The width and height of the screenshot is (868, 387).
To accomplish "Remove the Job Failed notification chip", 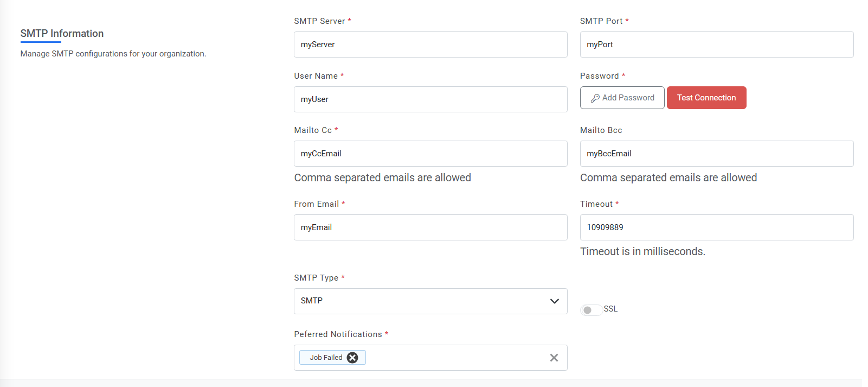I will click(x=352, y=357).
